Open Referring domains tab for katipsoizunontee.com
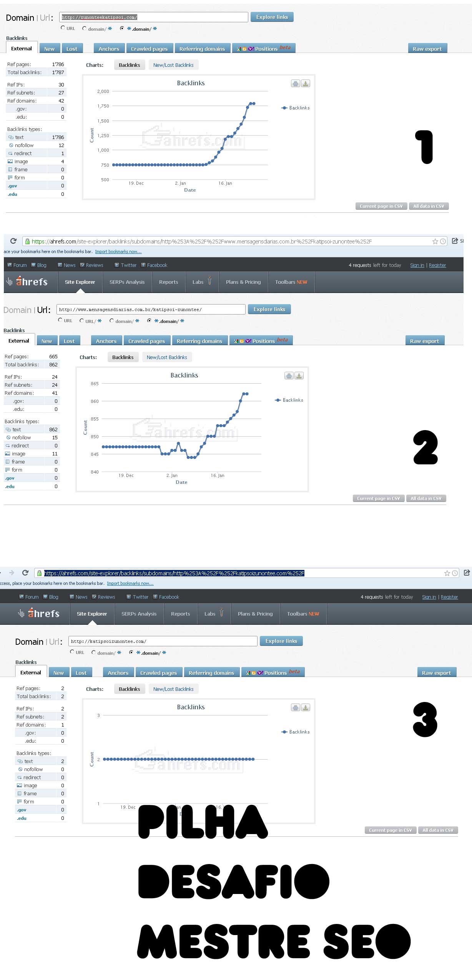 211,673
